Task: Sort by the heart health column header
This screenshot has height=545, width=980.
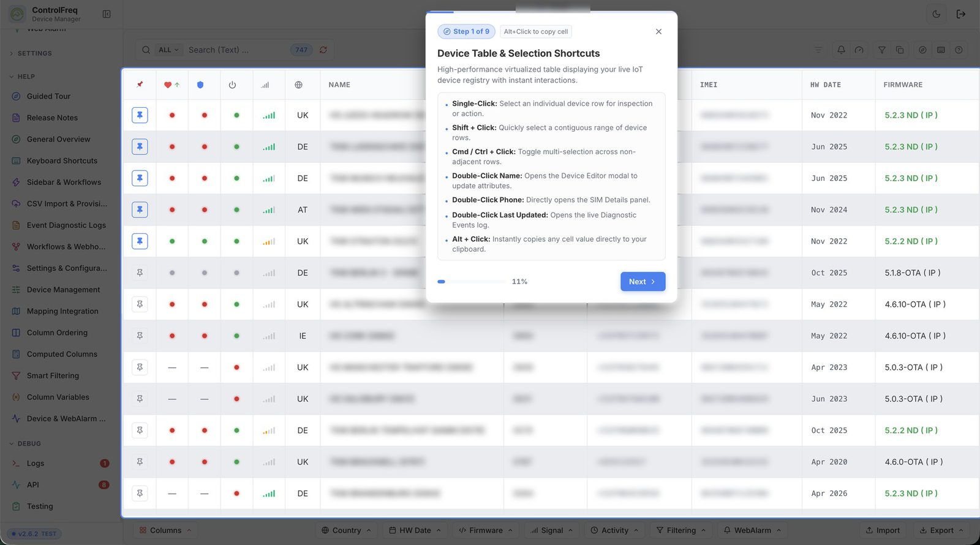Action: (x=172, y=85)
